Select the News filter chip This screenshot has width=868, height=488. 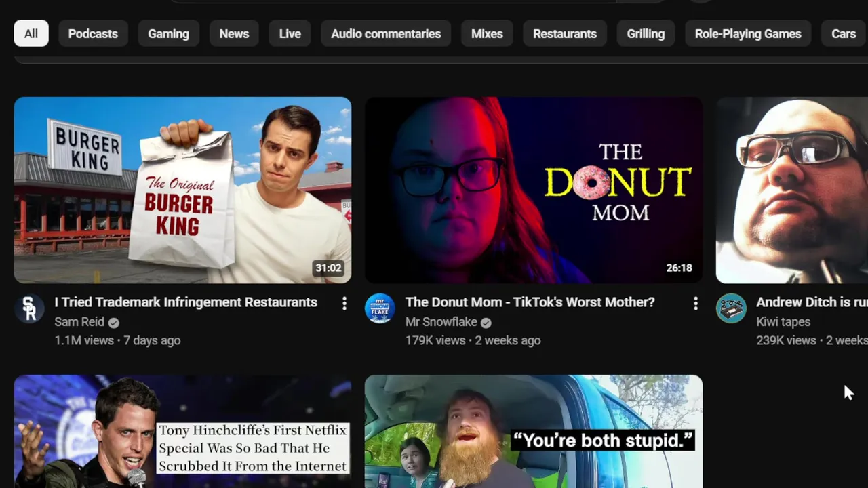234,34
